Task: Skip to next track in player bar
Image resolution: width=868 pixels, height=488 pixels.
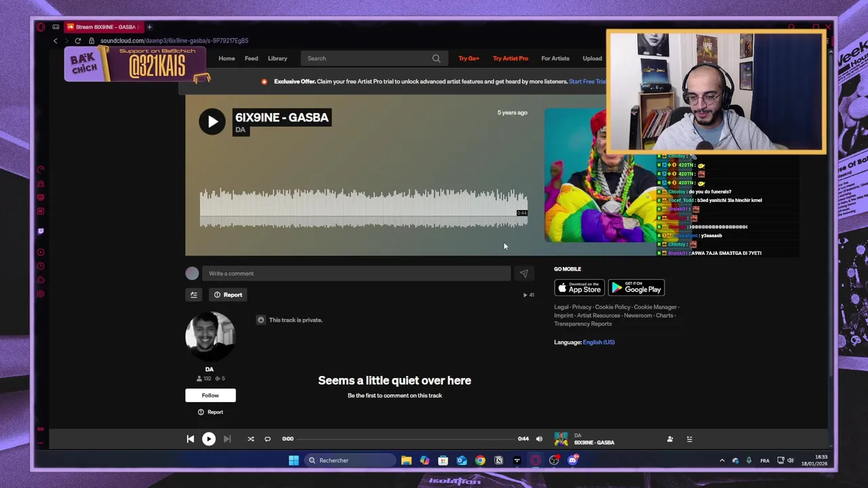Action: coord(227,439)
